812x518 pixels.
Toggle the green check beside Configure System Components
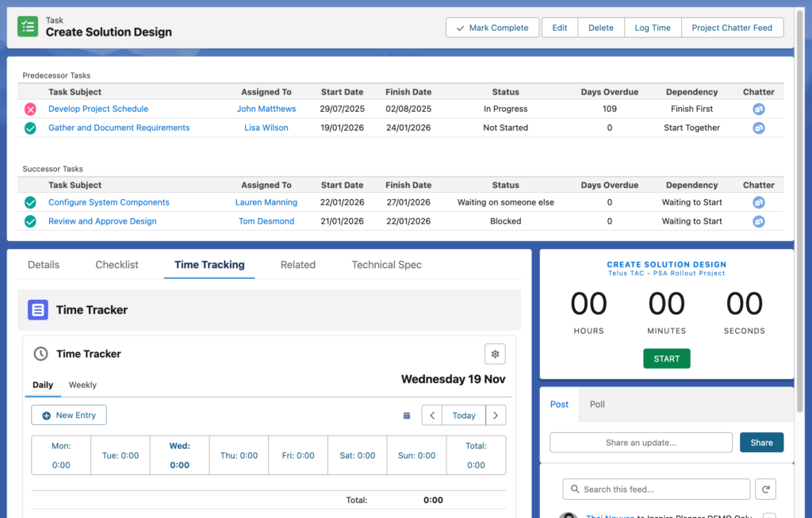coord(30,202)
